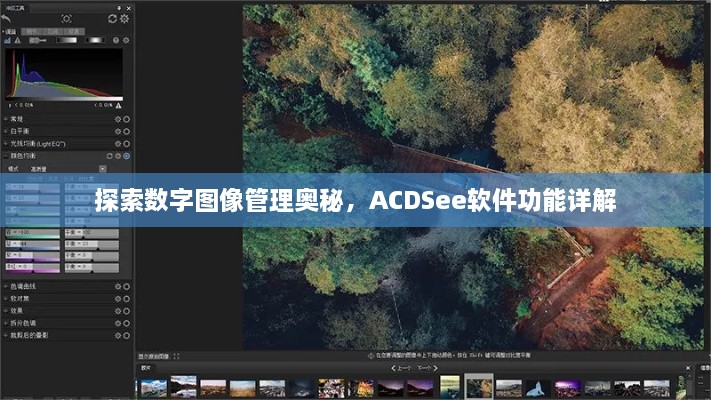Image resolution: width=711 pixels, height=400 pixels.
Task: Toggle the 效果 group on/off circle
Action: (x=127, y=311)
